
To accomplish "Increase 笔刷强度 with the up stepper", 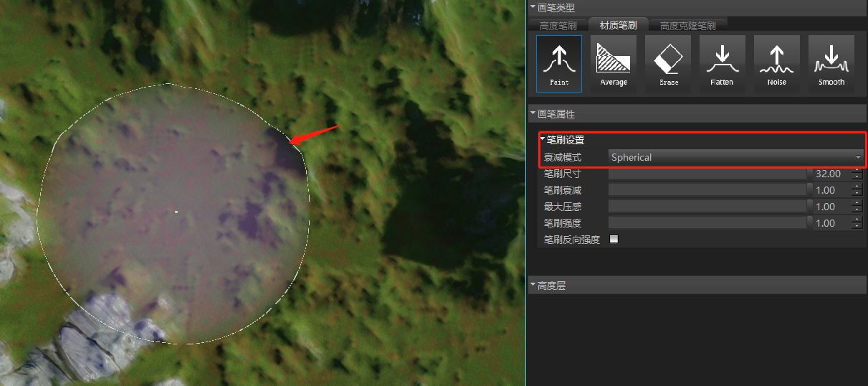I will click(857, 220).
